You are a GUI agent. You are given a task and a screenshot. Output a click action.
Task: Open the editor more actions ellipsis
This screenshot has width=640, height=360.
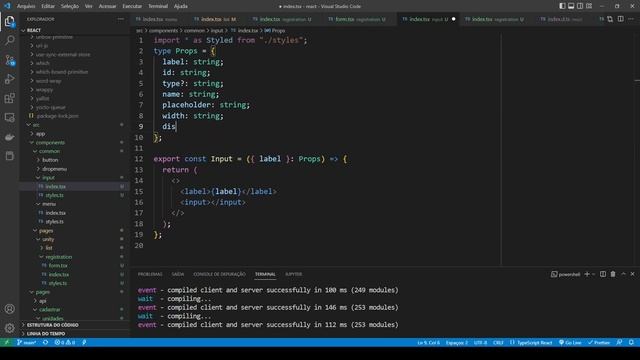(631, 19)
